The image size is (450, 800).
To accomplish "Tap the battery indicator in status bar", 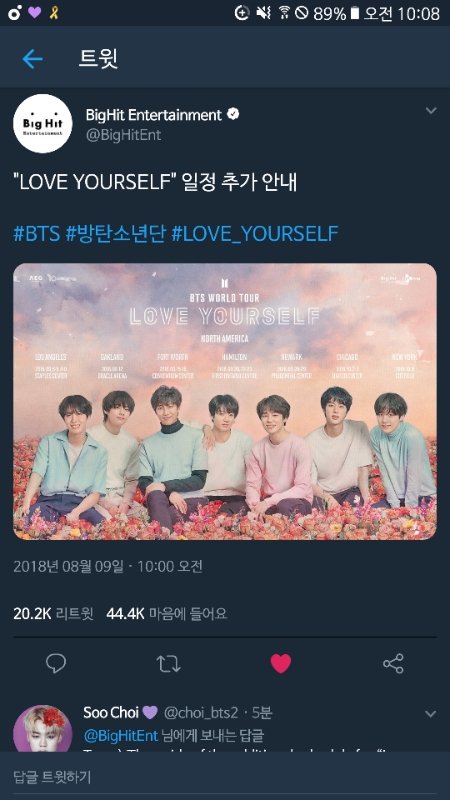I will tap(356, 13).
